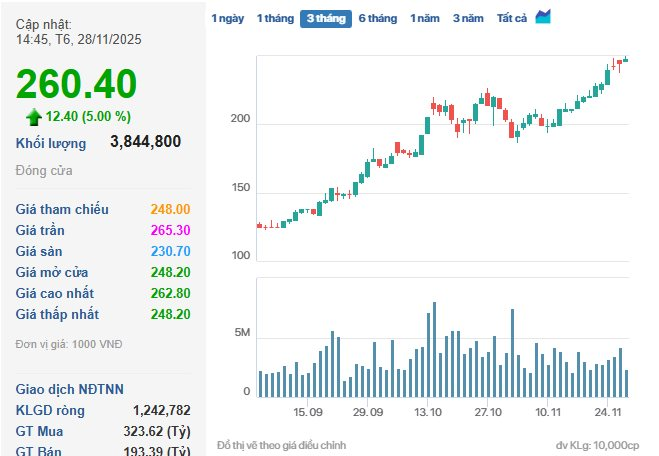Select the highlighted "3 tháng" tab
Screen dimensions: 659x456
pyautogui.click(x=327, y=19)
